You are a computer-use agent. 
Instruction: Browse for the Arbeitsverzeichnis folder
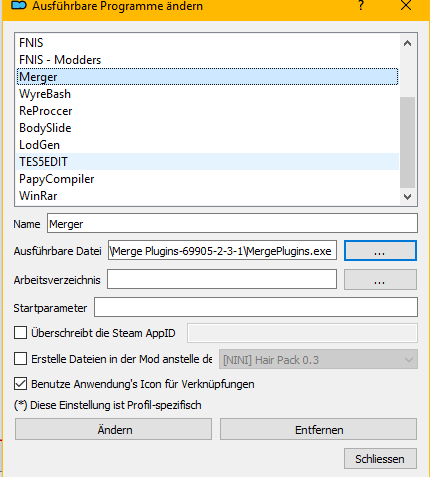[380, 280]
